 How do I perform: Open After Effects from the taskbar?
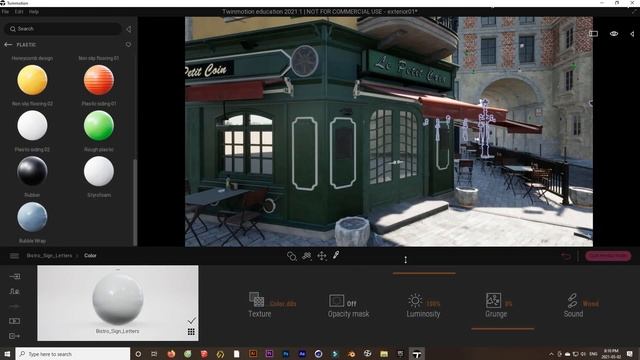(x=302, y=354)
